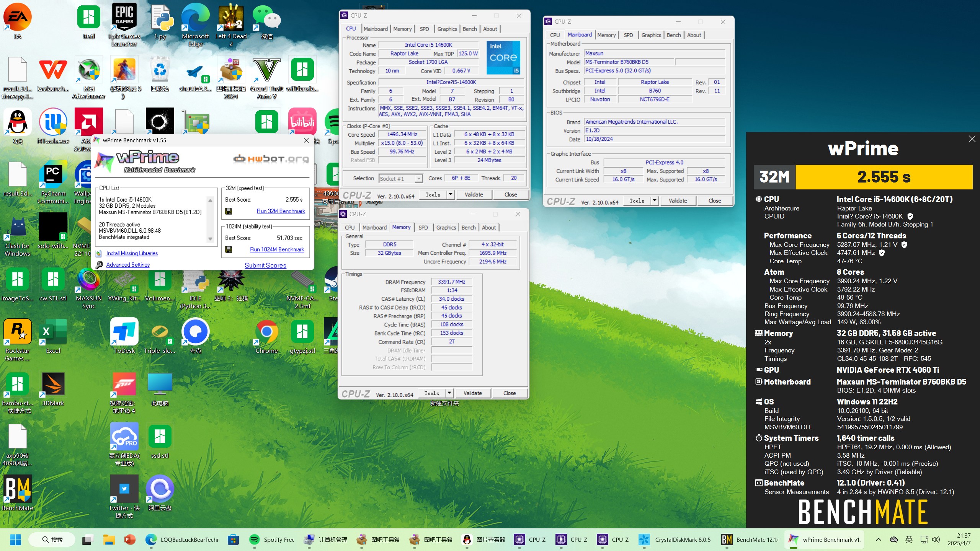Switch to CPU tab in Memory window
This screenshot has width=980, height=551.
click(350, 228)
